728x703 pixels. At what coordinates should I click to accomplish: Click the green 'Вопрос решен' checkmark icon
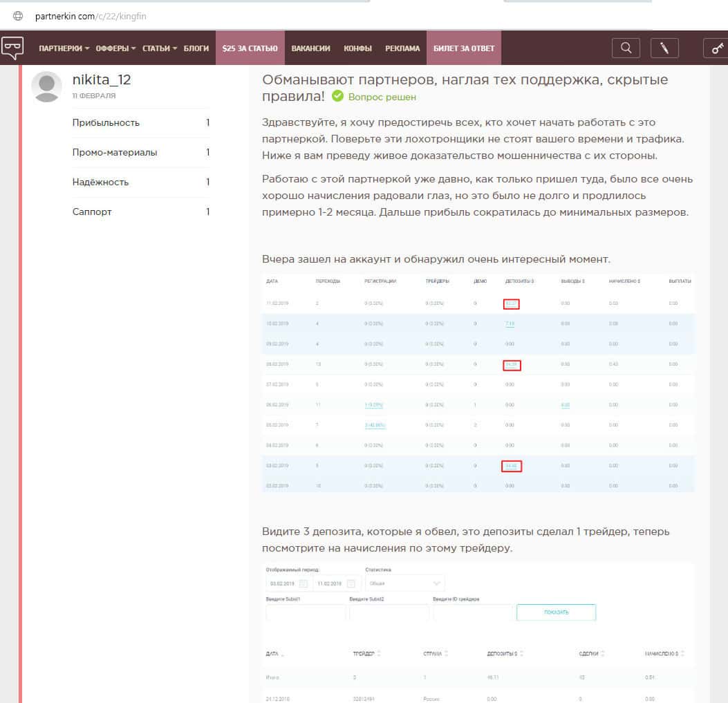point(338,97)
